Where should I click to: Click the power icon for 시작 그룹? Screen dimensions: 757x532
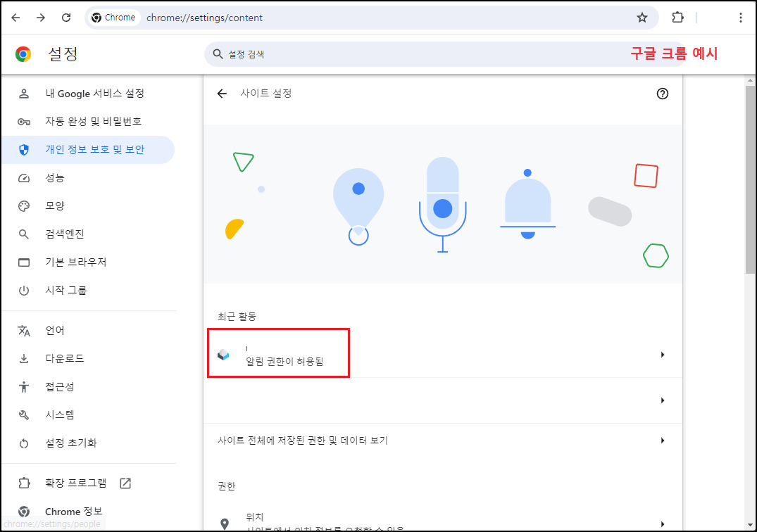24,291
